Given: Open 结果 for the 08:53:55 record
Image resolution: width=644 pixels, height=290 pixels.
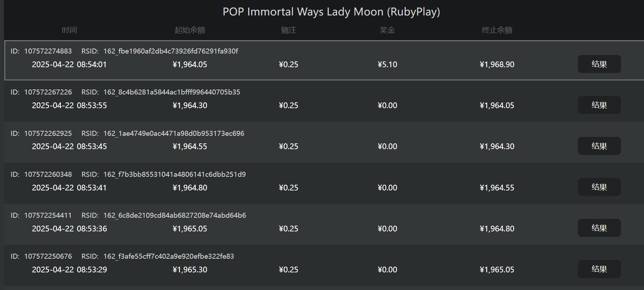Looking at the screenshot, I should click(x=599, y=105).
